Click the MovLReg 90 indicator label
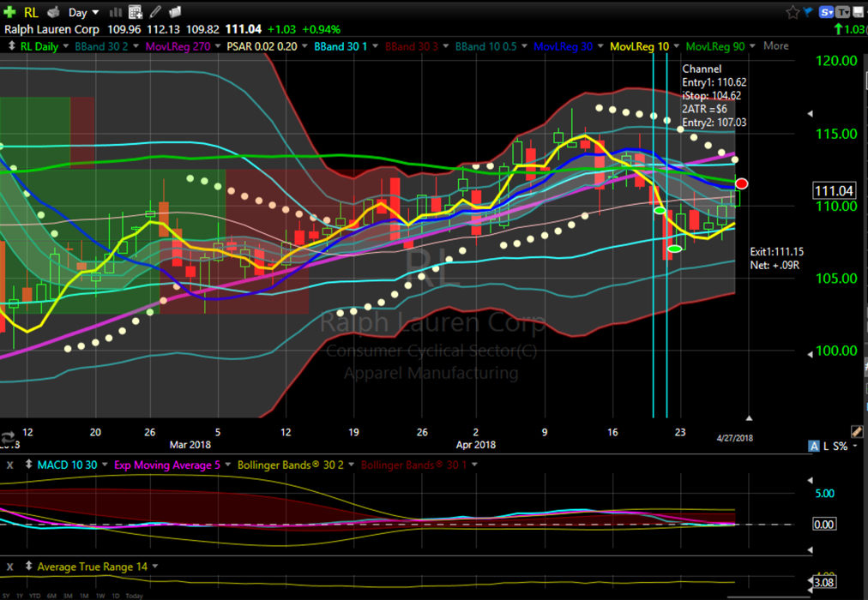Screen dimensions: 868x600 click(x=715, y=46)
